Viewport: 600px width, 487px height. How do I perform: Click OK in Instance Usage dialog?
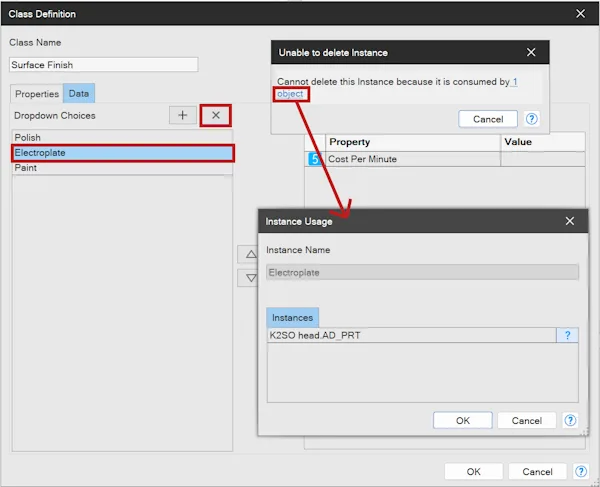click(x=463, y=420)
